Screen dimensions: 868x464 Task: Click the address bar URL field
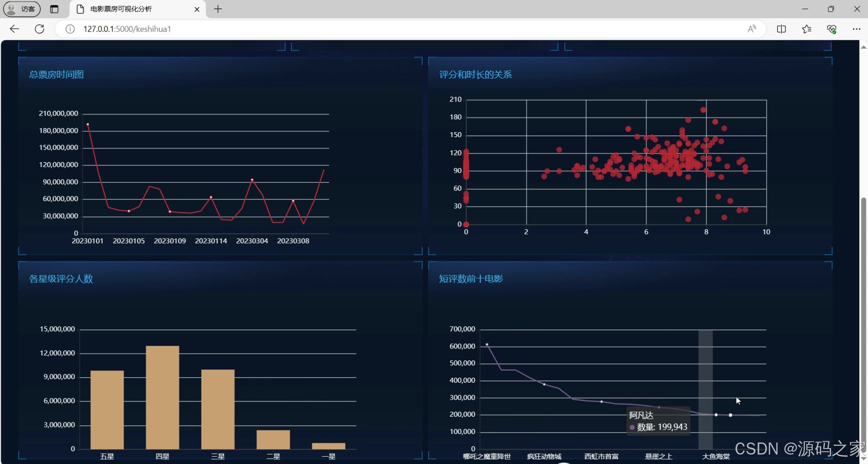[387, 29]
